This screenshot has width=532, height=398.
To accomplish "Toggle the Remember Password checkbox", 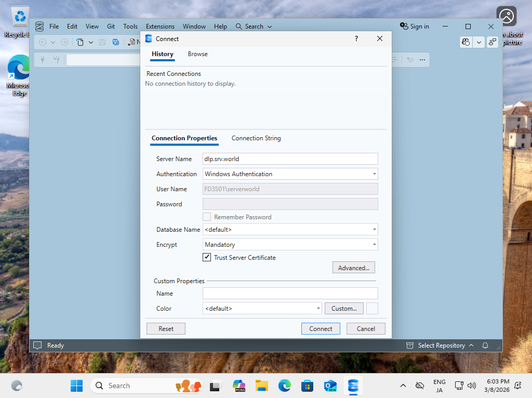I will point(207,217).
